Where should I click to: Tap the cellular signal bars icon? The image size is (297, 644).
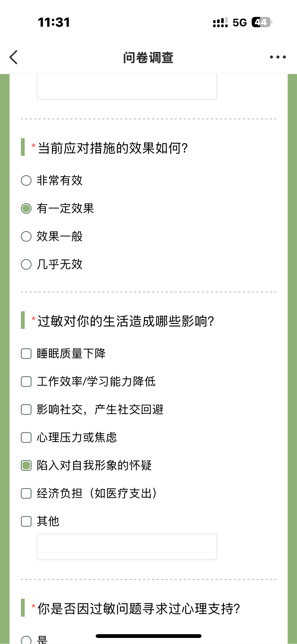point(220,22)
